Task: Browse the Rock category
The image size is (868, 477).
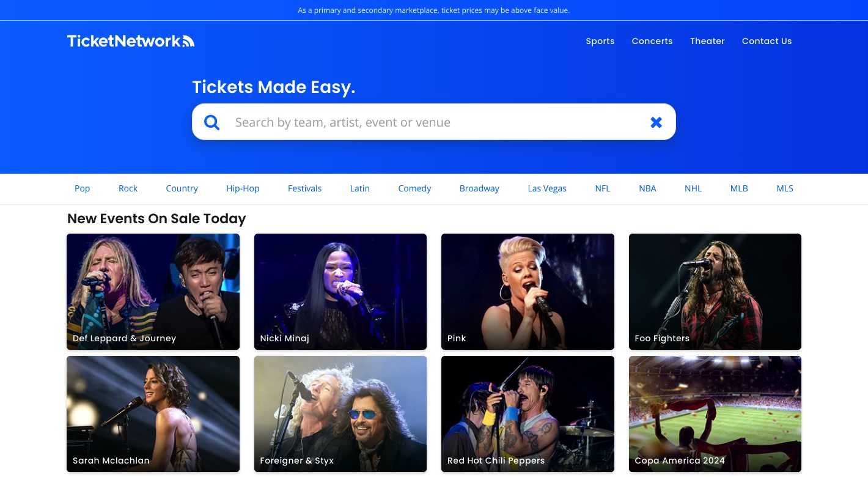Action: 128,188
